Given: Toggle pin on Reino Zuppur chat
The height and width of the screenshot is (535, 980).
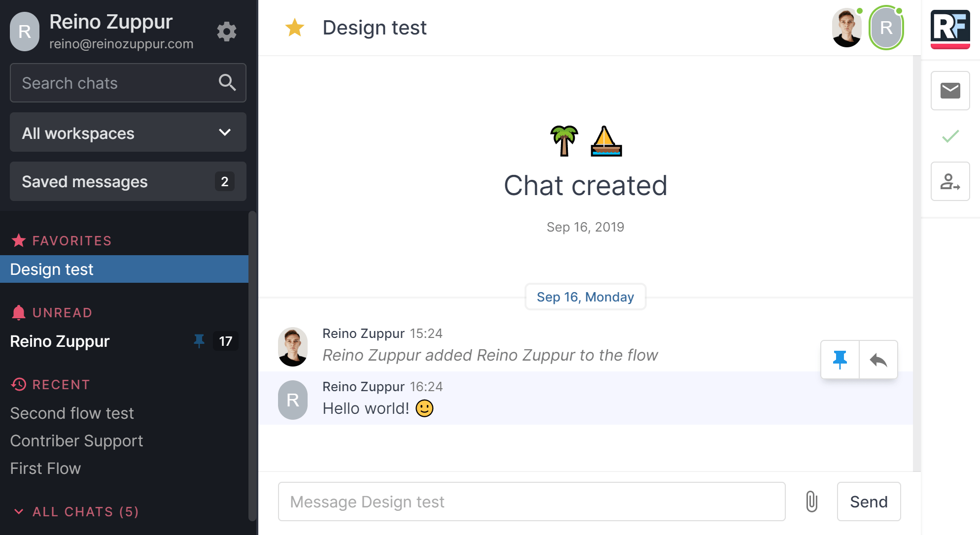Looking at the screenshot, I should (x=199, y=341).
